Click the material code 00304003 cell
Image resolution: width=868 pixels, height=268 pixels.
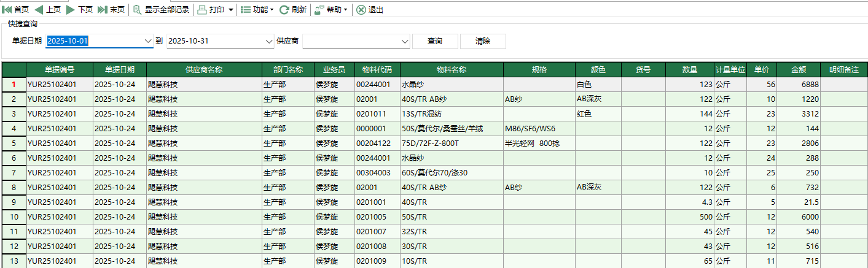[x=377, y=172]
